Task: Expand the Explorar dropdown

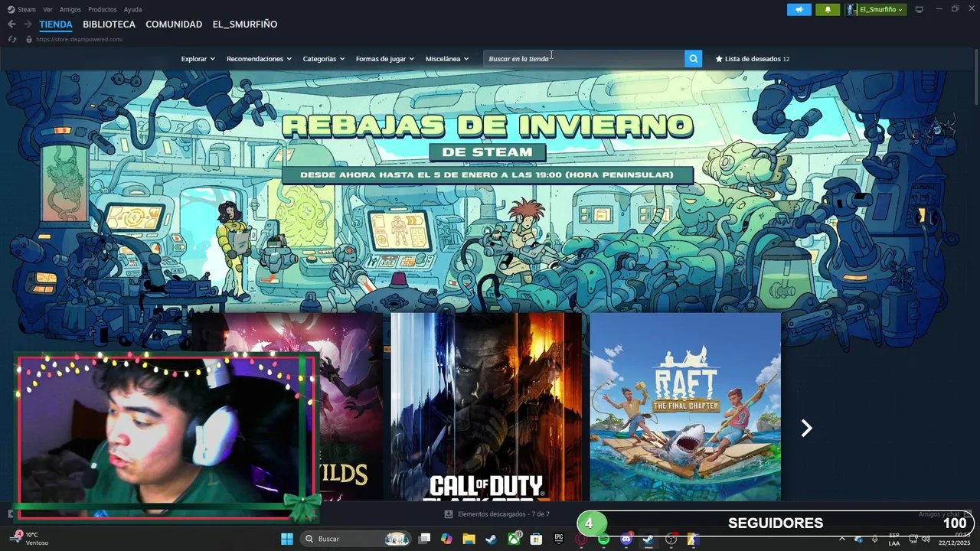Action: click(198, 59)
